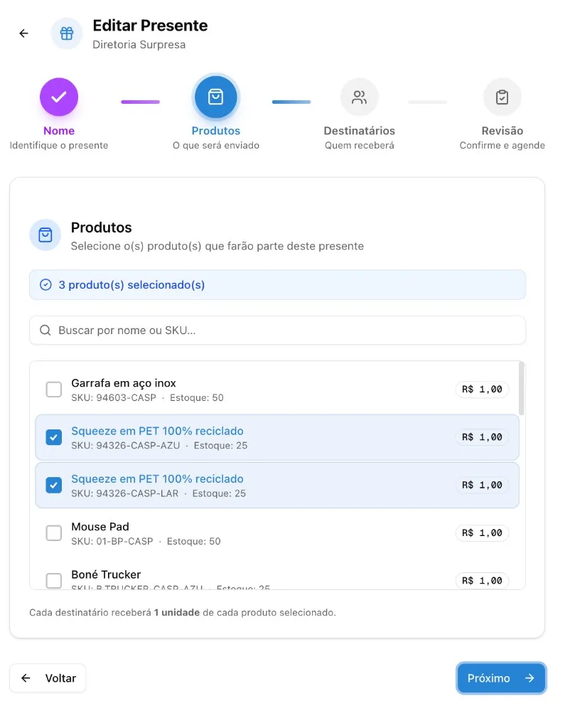Click the "Confirme e agende" step caption
The image size is (565, 728).
[502, 145]
